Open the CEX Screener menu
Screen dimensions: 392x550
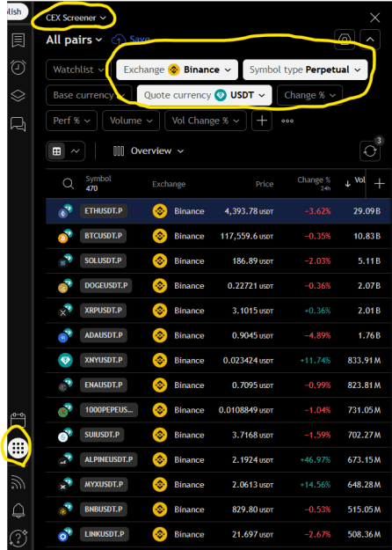click(76, 18)
